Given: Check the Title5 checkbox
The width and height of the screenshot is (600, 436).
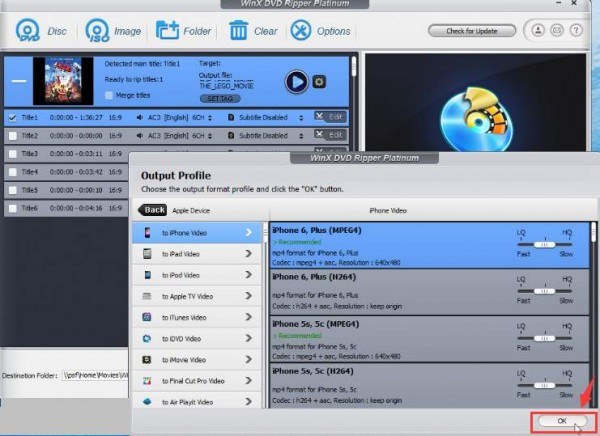Looking at the screenshot, I should pyautogui.click(x=13, y=190).
